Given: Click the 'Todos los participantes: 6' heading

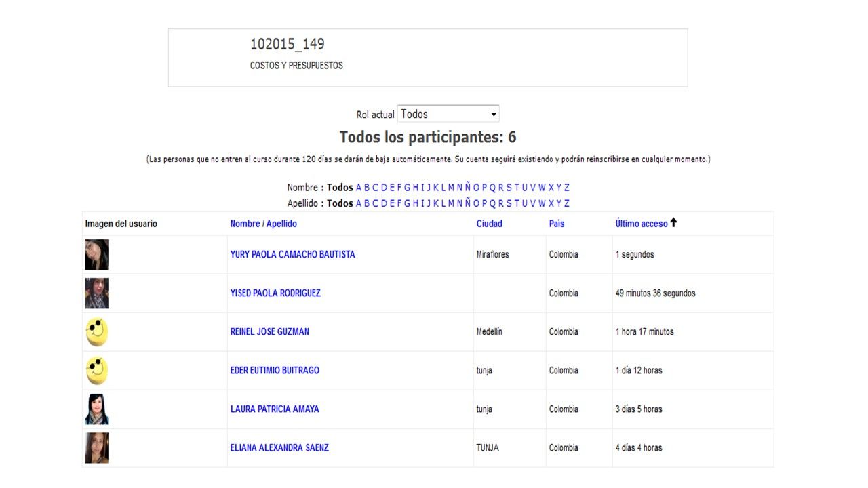Looking at the screenshot, I should point(428,137).
